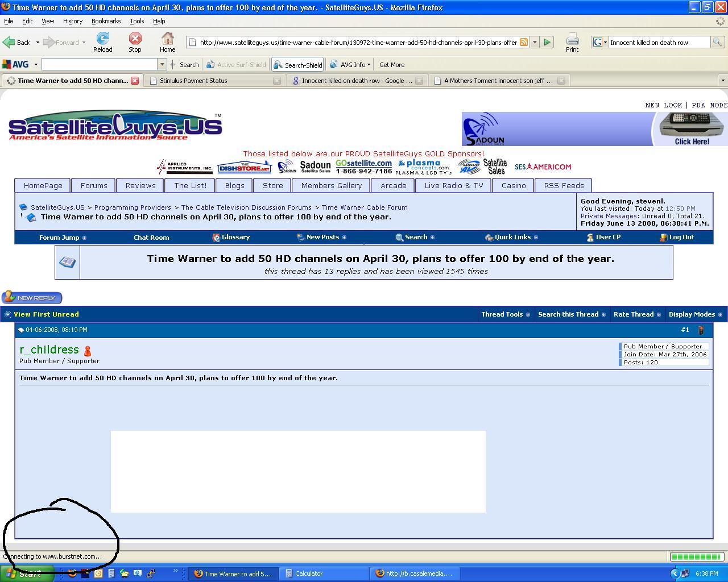This screenshot has height=582, width=728.
Task: Open Time Warner Cable Forum breadcrumb link
Action: (365, 207)
